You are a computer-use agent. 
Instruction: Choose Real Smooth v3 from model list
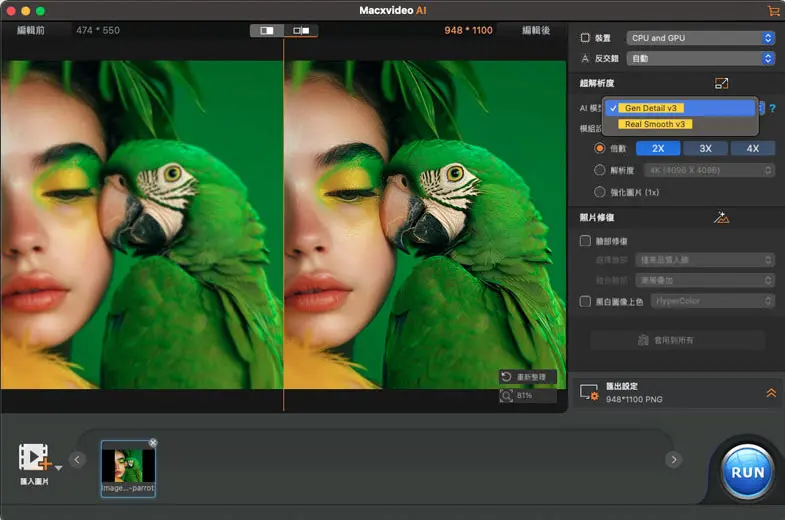655,124
